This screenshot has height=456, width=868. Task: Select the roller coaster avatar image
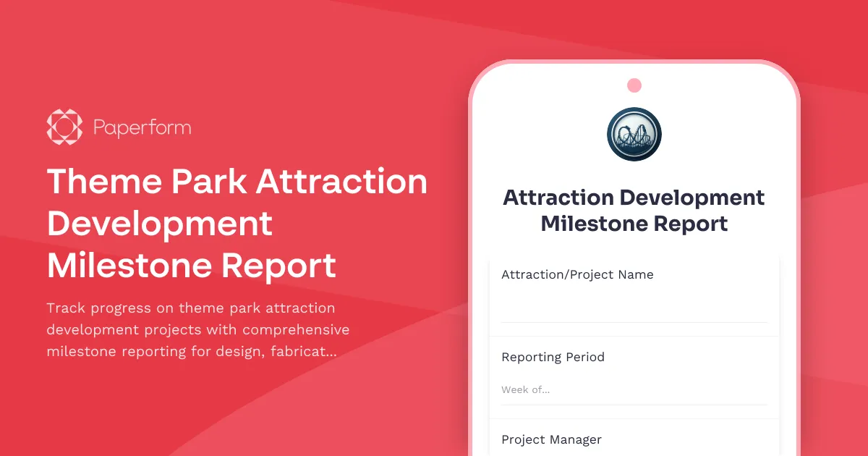[x=634, y=134]
